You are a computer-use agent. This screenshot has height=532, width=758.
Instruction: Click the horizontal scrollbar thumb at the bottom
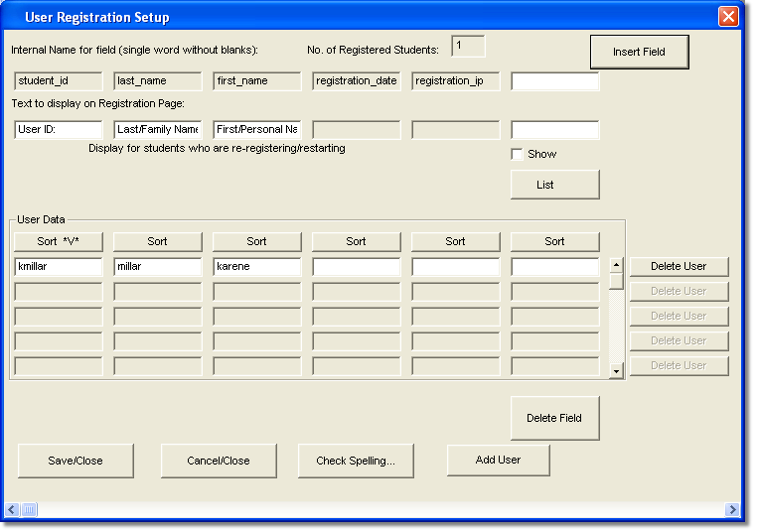[29, 509]
